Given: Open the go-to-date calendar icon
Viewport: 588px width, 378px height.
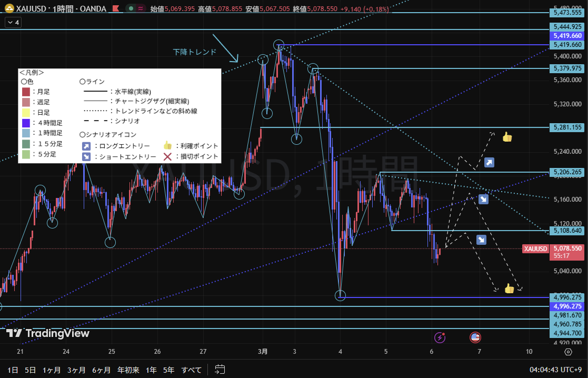Looking at the screenshot, I should pyautogui.click(x=220, y=370).
